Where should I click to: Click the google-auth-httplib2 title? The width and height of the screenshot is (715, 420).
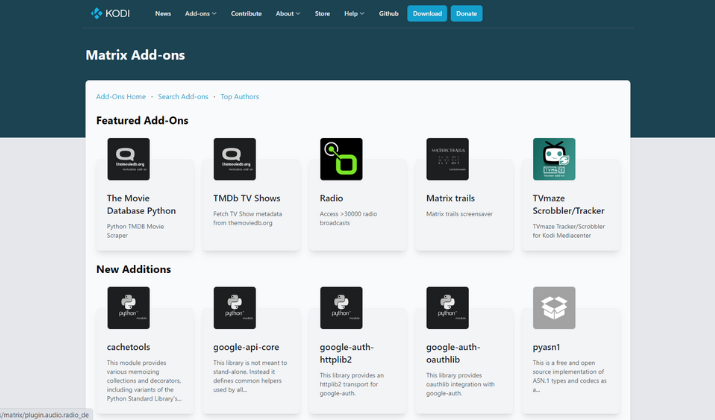click(347, 353)
